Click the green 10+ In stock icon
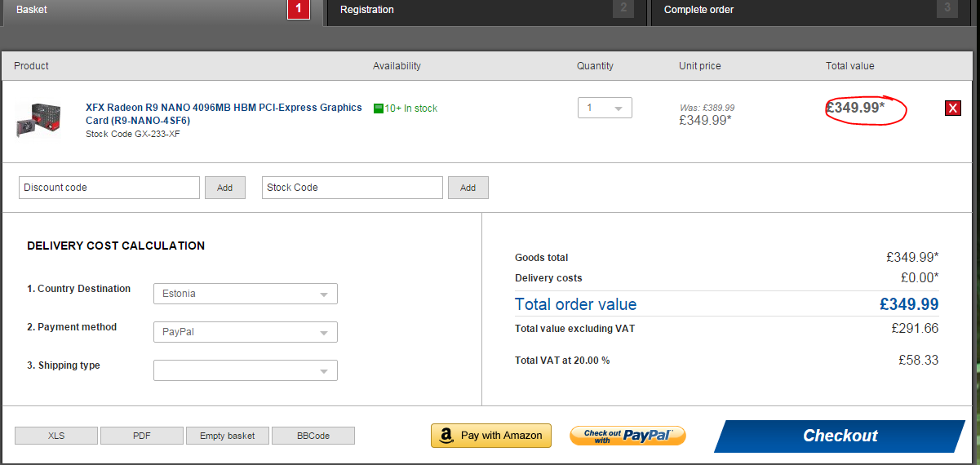980x465 pixels. [378, 108]
